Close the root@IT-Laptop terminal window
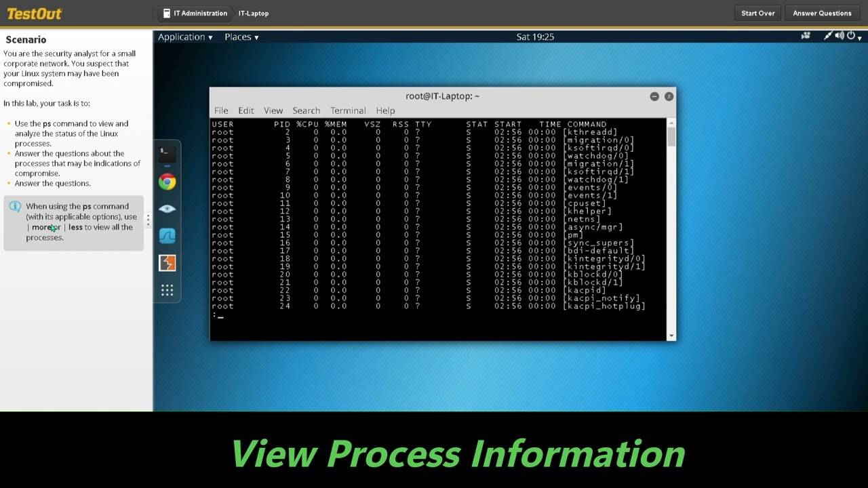The image size is (868, 488). point(669,96)
